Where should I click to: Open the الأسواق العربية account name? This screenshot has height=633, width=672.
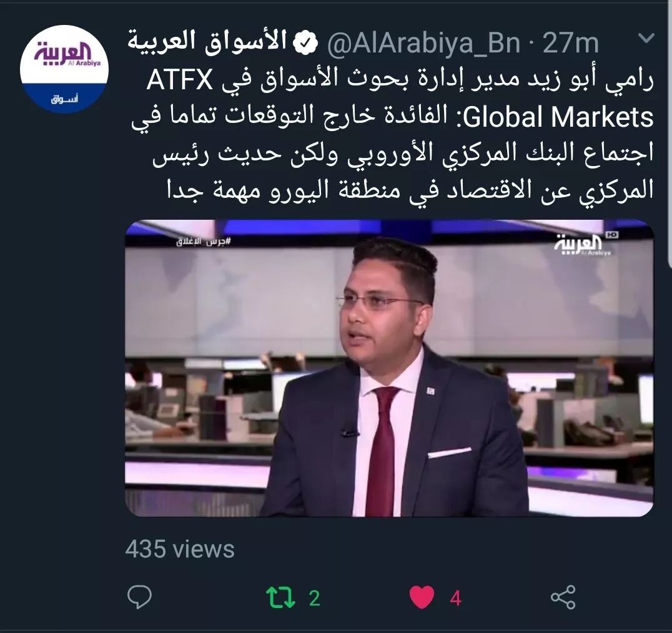pos(207,42)
